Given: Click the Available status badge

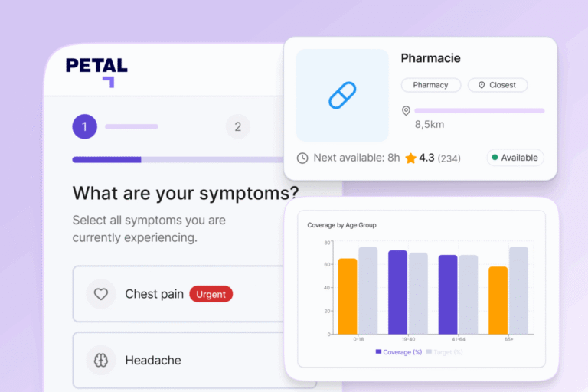Looking at the screenshot, I should click(514, 158).
